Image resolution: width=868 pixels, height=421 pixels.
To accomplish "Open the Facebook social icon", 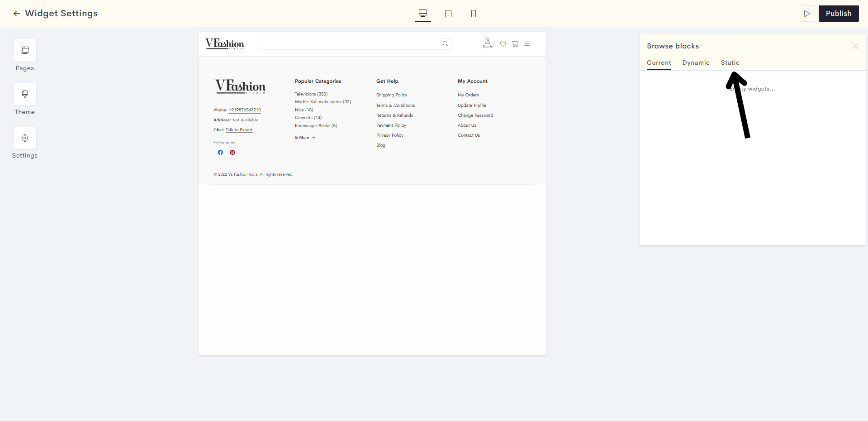I will 220,153.
